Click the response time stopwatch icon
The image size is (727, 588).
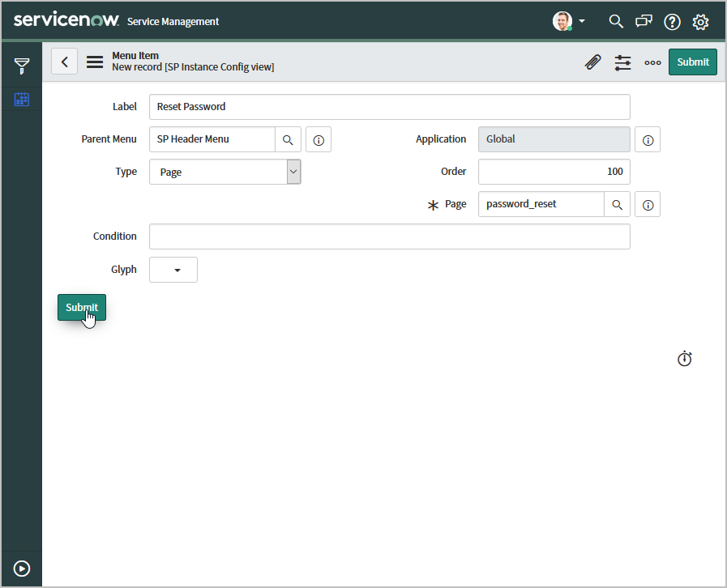(685, 358)
